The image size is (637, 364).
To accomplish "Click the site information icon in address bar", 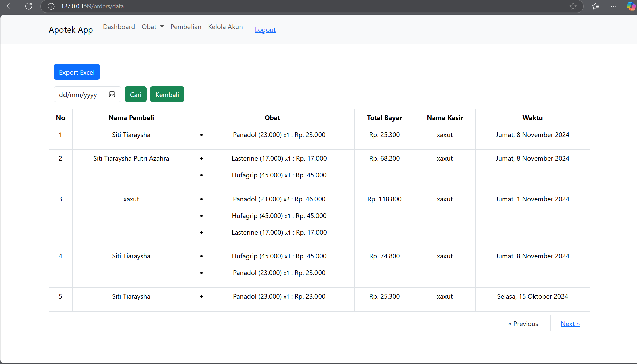I will [x=51, y=6].
